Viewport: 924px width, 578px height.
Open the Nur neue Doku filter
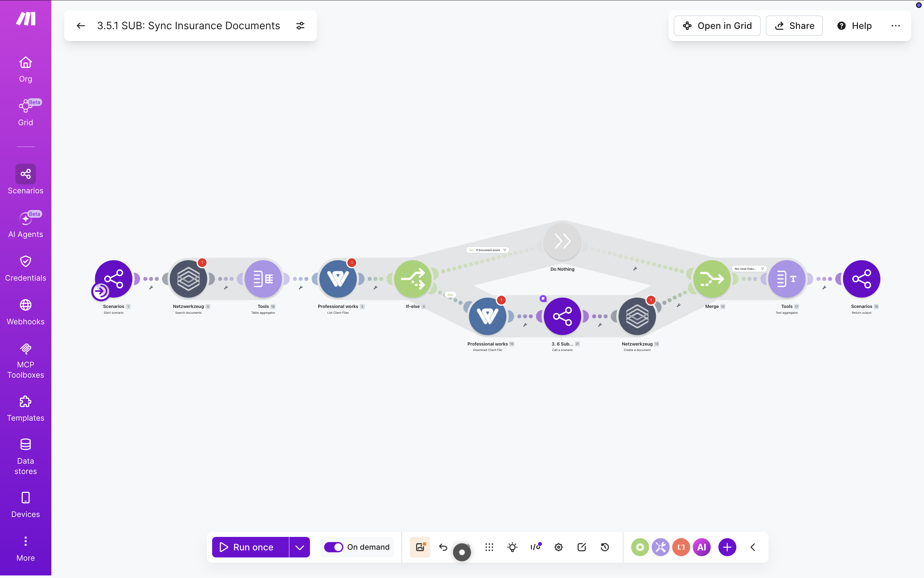(x=749, y=269)
